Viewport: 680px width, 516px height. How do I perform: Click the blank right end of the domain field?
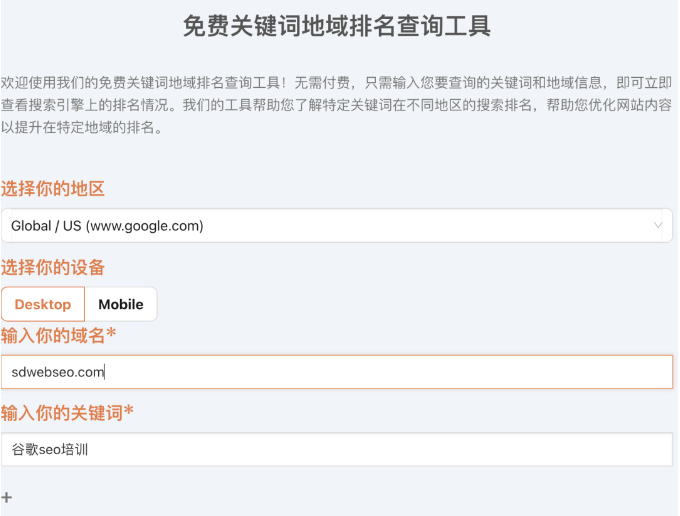pyautogui.click(x=600, y=372)
